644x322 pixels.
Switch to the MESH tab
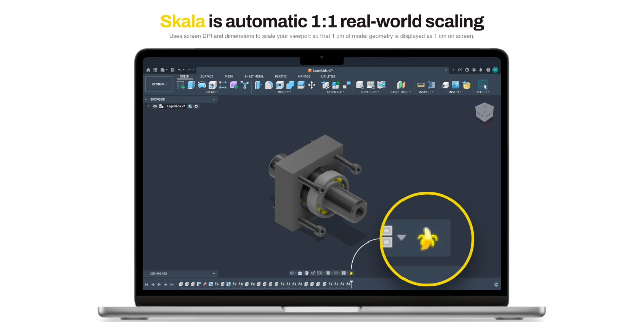[x=229, y=76]
